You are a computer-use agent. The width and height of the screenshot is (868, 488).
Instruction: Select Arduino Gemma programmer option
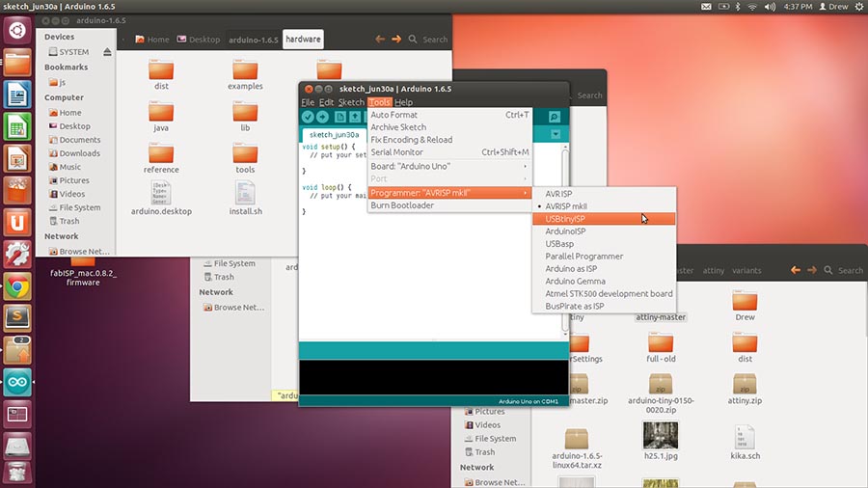pyautogui.click(x=604, y=281)
